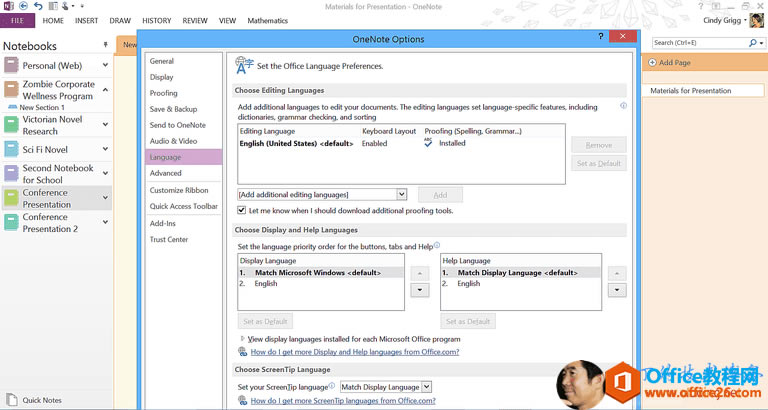
Task: Move display language down arrow button
Action: (420, 290)
